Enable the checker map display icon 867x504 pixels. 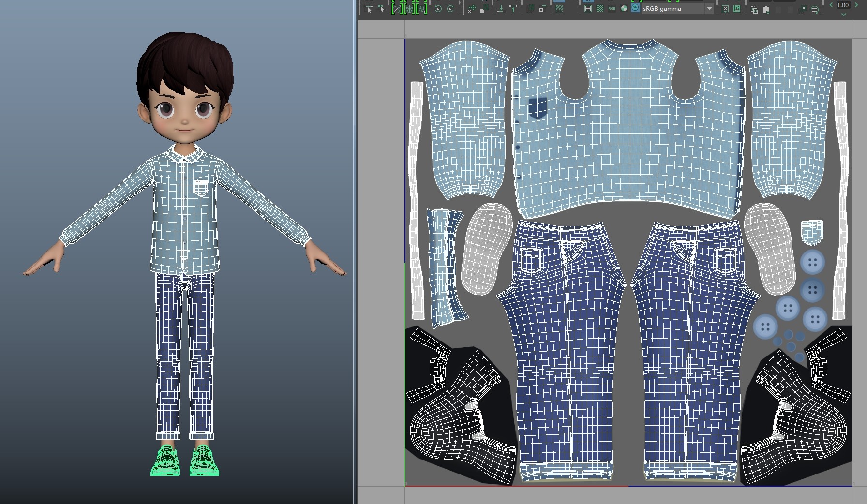tap(599, 9)
